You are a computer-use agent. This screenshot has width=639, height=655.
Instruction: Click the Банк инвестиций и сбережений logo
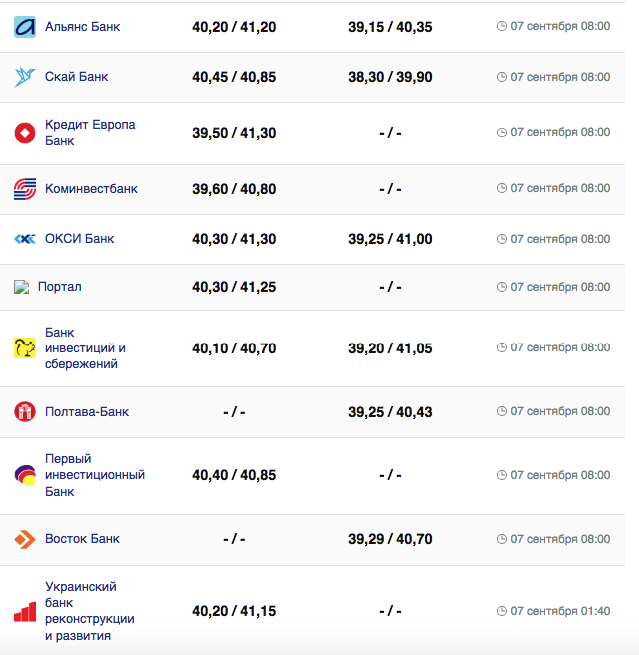click(25, 348)
